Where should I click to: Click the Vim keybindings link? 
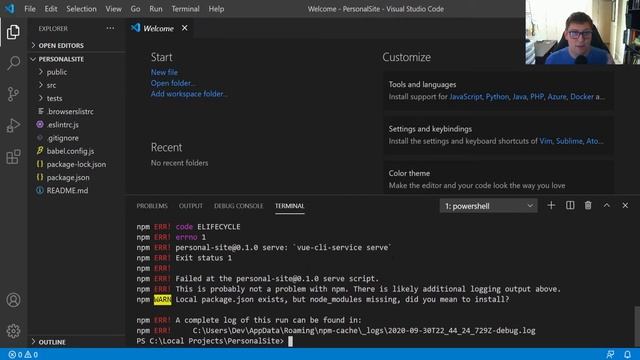[545, 141]
